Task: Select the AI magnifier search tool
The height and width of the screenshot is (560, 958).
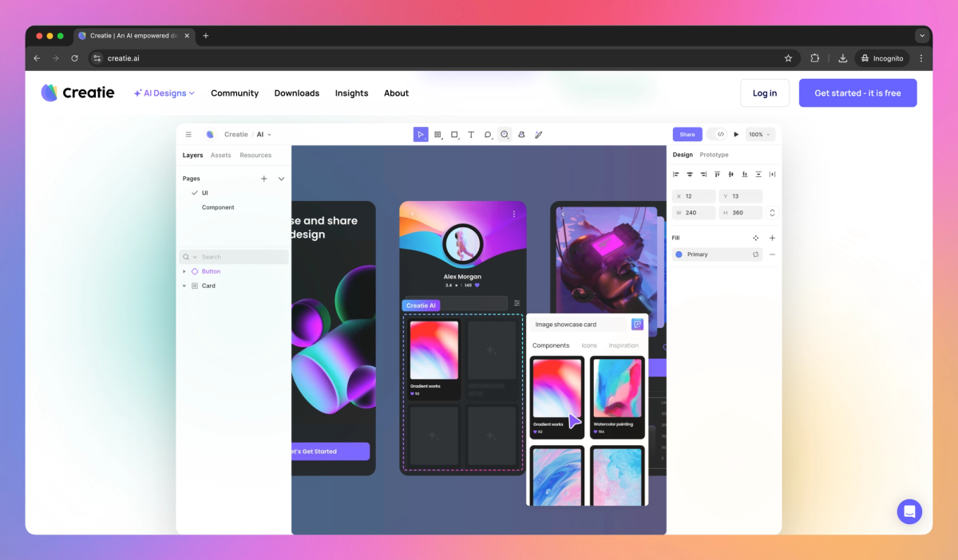Action: 505,135
